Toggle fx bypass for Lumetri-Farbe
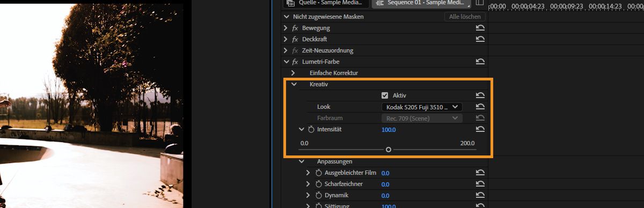The height and width of the screenshot is (208, 644). [x=295, y=62]
